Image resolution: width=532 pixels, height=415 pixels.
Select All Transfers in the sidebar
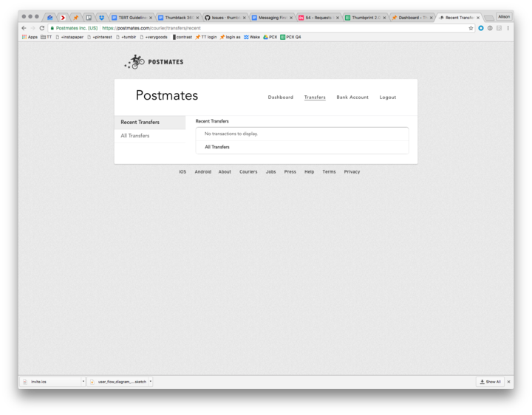[150, 136]
